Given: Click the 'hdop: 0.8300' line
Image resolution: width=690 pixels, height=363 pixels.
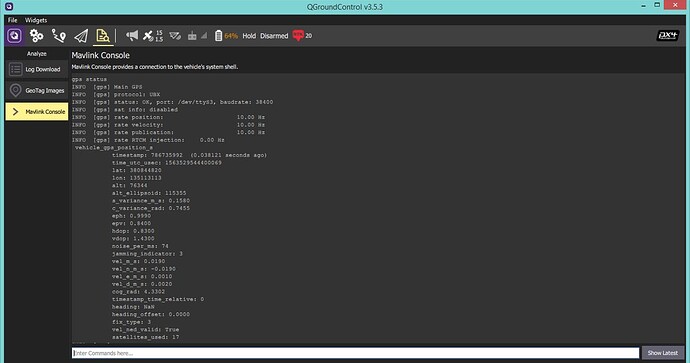Looking at the screenshot, I should (133, 231).
